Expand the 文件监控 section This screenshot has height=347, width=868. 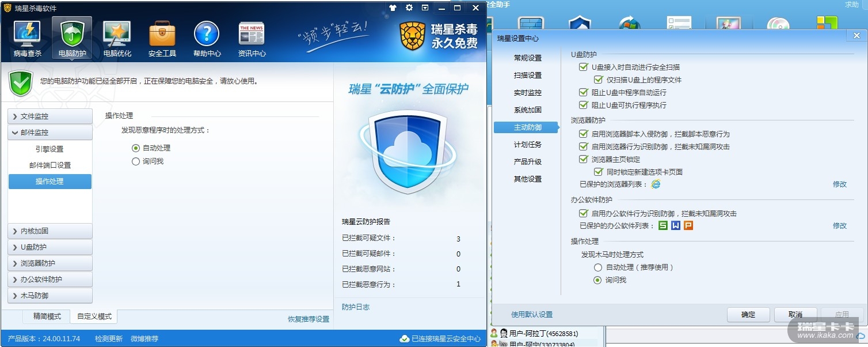click(50, 116)
